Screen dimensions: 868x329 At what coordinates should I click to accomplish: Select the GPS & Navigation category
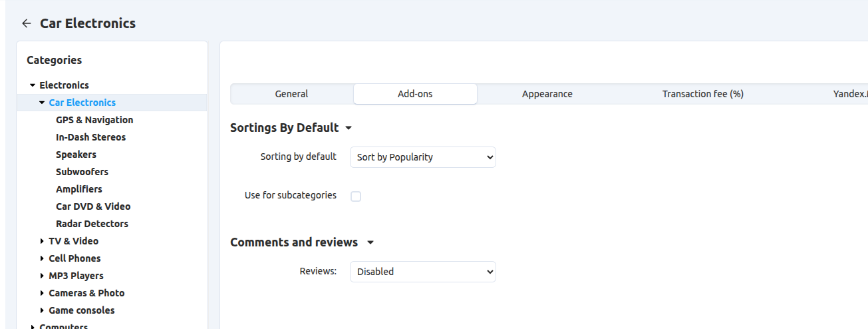pos(94,120)
